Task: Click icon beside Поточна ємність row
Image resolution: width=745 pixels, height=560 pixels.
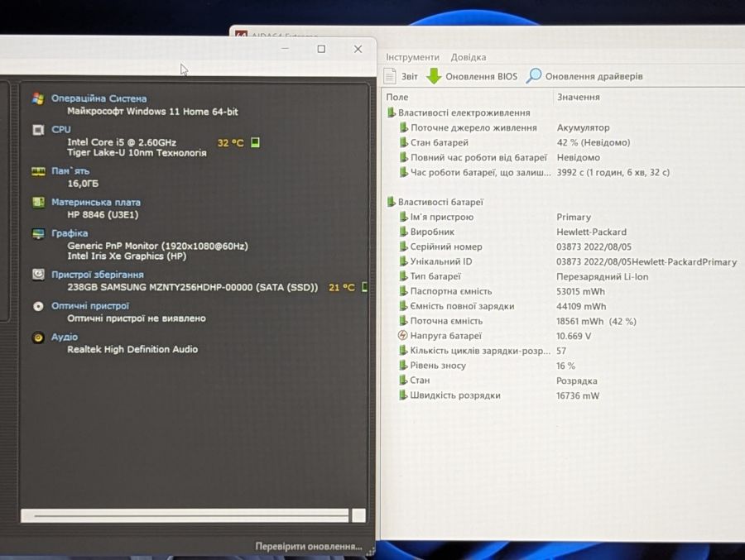Action: 403,321
